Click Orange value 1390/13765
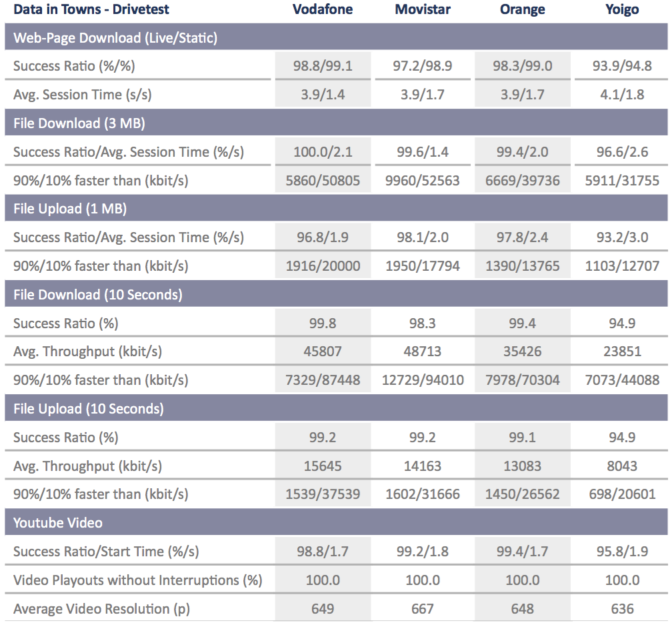Viewport: 672px width, 627px height. (x=523, y=266)
